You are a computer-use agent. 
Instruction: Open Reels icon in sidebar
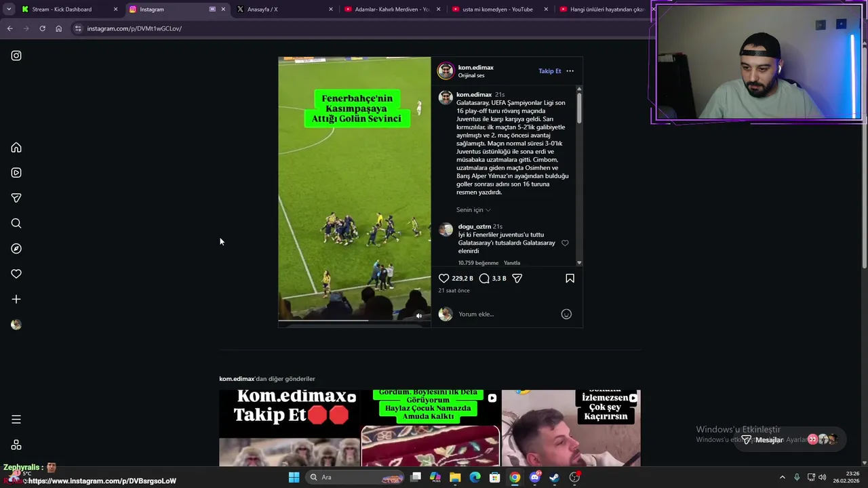tap(16, 173)
